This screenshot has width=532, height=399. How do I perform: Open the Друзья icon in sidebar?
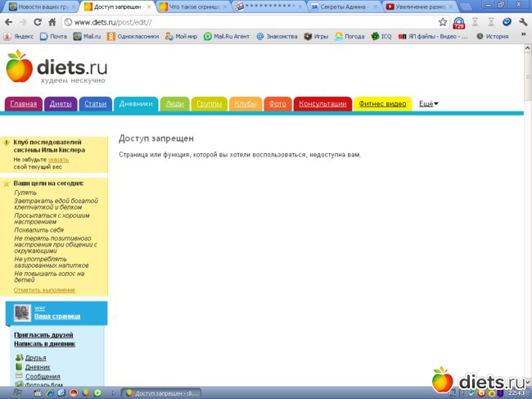pyautogui.click(x=20, y=358)
